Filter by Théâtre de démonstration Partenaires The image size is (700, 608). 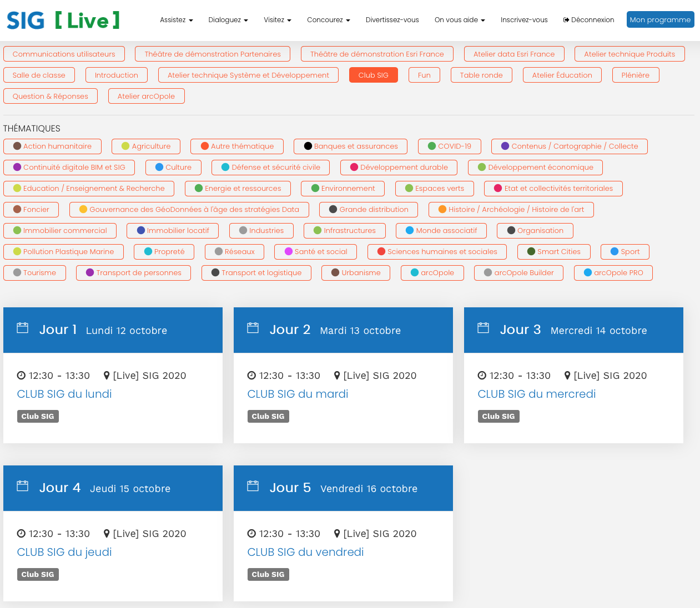point(213,54)
